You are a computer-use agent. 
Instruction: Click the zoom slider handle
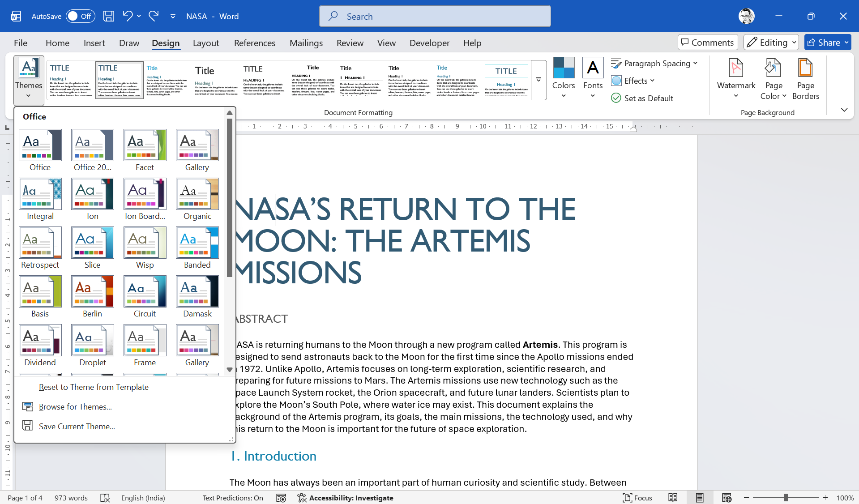coord(786,498)
